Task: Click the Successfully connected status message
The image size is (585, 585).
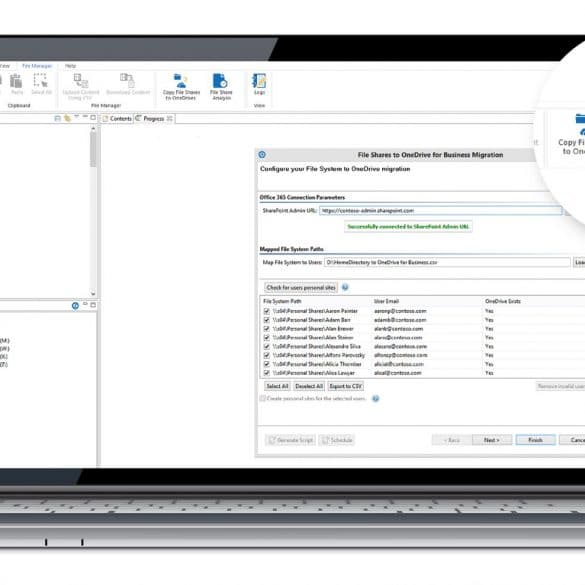Action: [408, 226]
